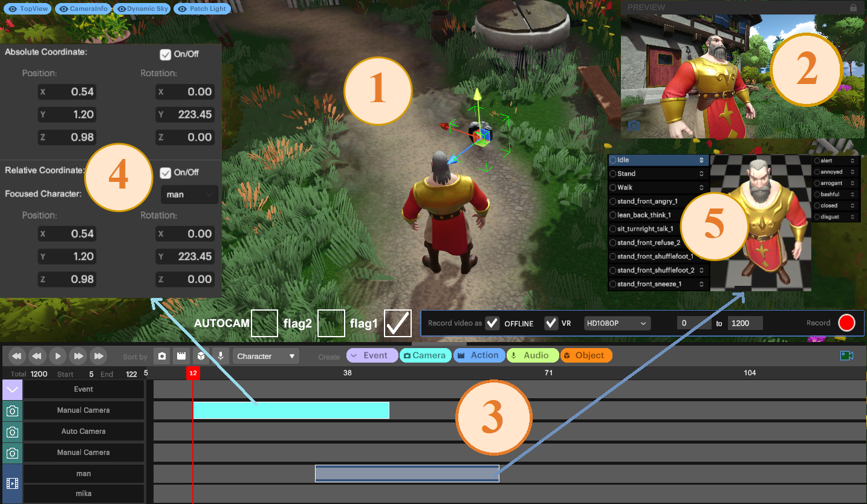Uncheck Absolute Coordinate On/Off checkbox
Image resolution: width=867 pixels, height=504 pixels.
165,54
